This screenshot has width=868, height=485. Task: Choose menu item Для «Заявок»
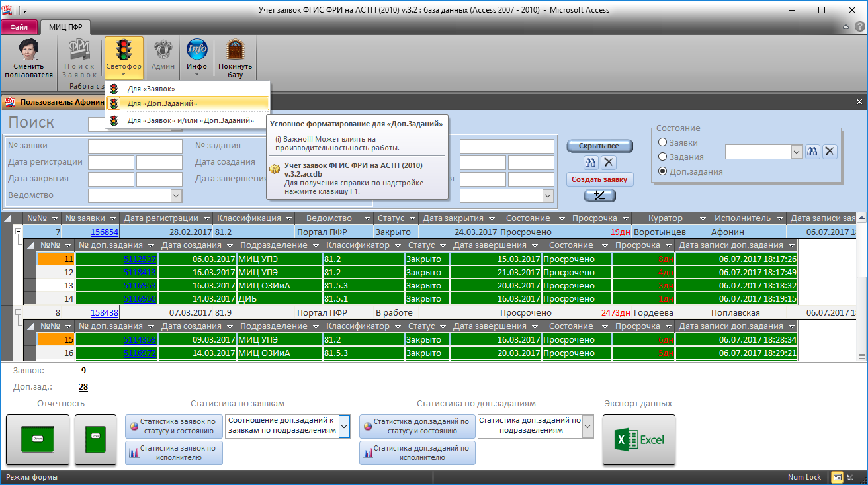[151, 89]
